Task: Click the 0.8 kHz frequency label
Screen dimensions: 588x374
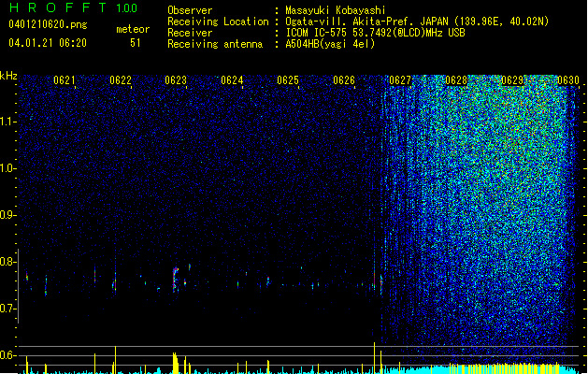Action: [7, 262]
